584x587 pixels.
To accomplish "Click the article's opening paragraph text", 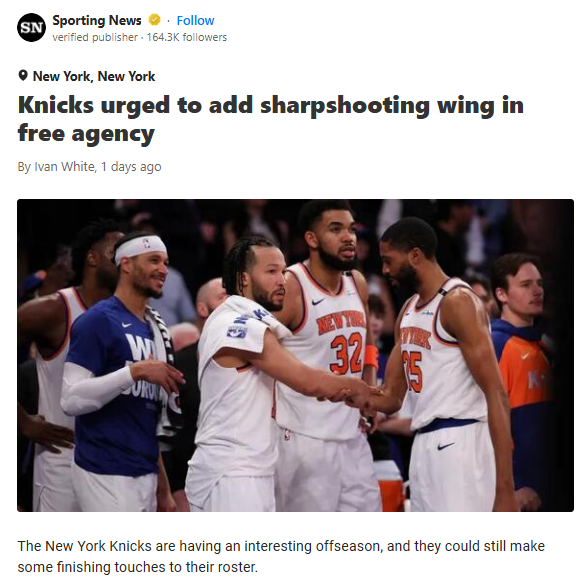I will (x=281, y=556).
